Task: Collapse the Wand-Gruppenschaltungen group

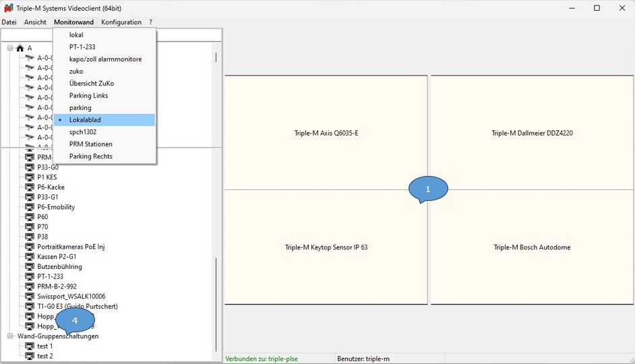Action: 10,336
